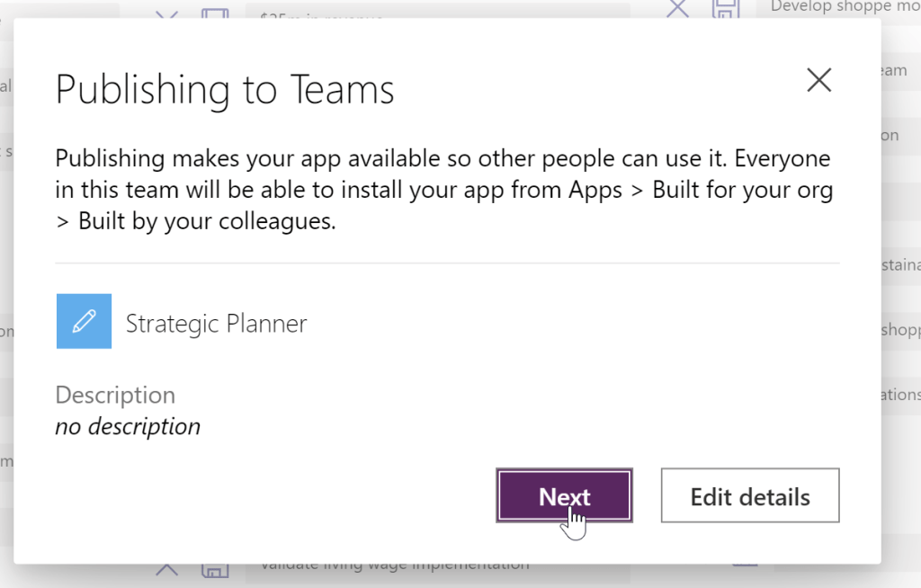Image resolution: width=921 pixels, height=588 pixels.
Task: Click the Description label
Action: tap(115, 395)
